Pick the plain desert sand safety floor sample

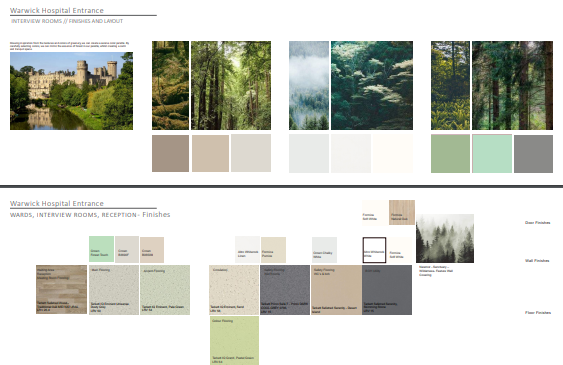pos(336,290)
